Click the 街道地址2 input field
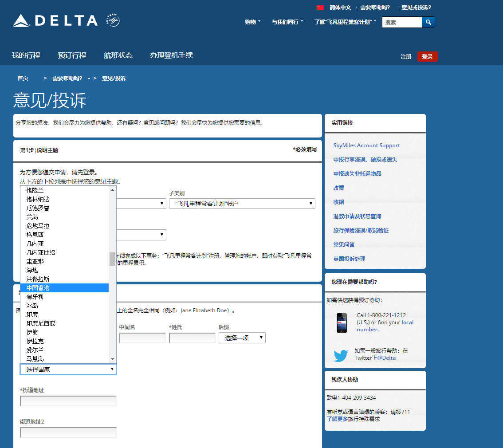The height and width of the screenshot is (448, 503). 68,432
